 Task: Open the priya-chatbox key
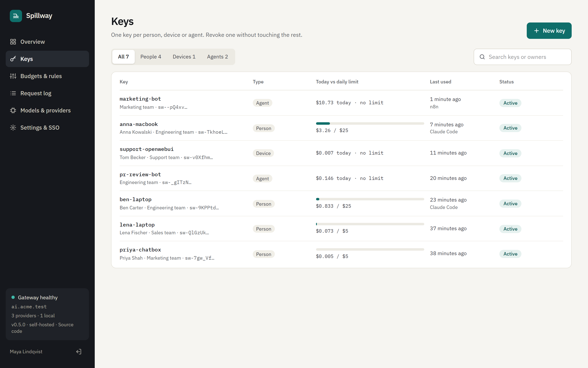tap(140, 250)
